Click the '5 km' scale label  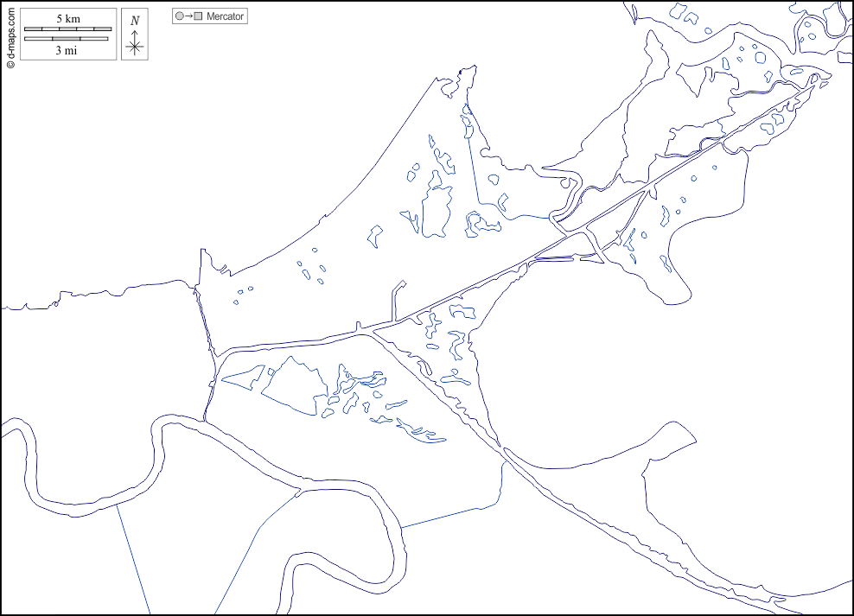point(68,18)
